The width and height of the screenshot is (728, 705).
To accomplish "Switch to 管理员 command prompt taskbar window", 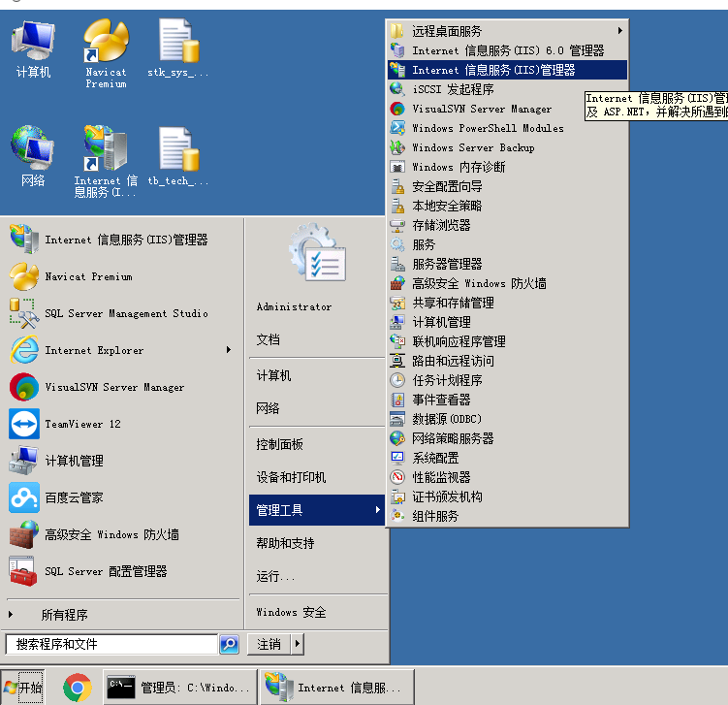I will click(x=179, y=688).
